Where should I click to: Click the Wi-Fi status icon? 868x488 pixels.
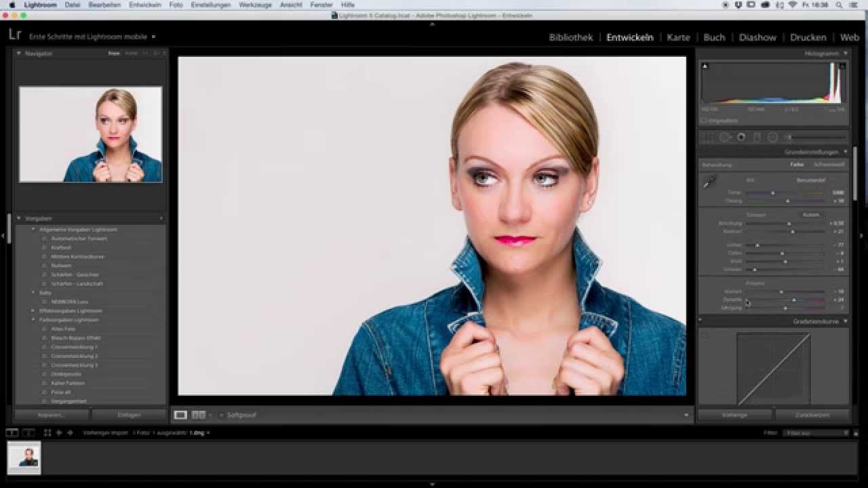tap(793, 5)
